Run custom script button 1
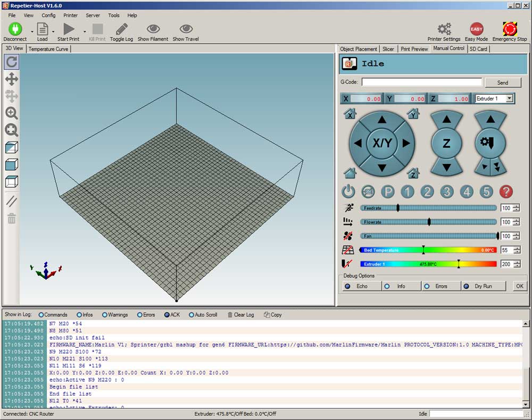532x420 pixels. (x=408, y=192)
